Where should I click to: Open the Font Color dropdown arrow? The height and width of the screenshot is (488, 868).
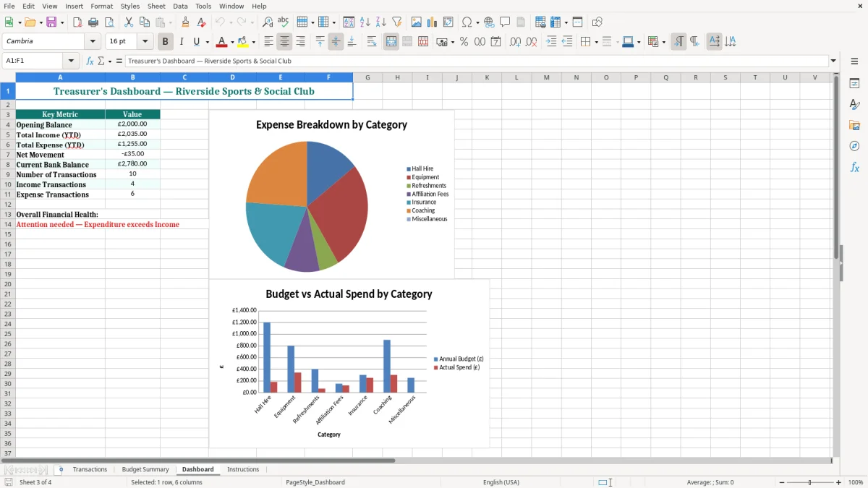232,42
